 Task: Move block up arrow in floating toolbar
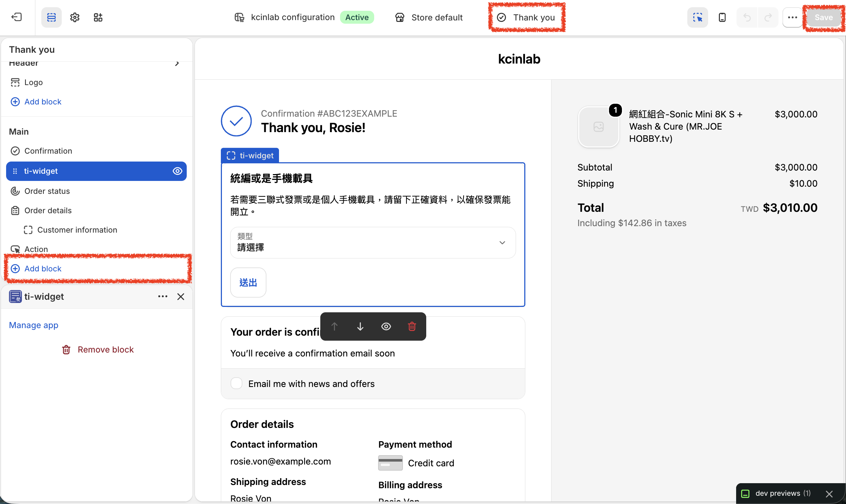click(x=334, y=326)
